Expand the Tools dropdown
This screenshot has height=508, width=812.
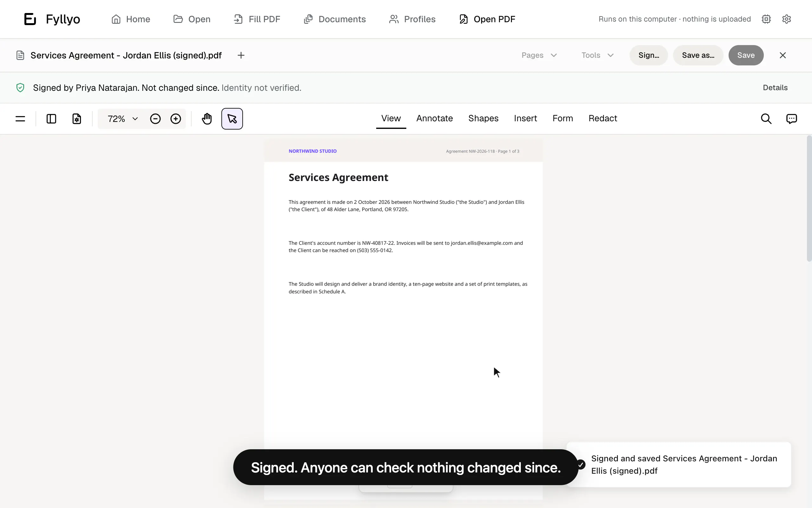[598, 55]
